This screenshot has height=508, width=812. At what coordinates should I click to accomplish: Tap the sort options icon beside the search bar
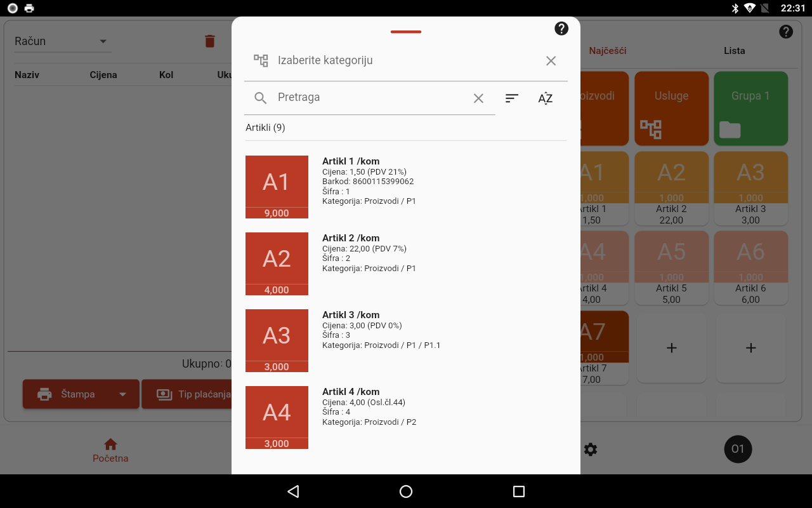(511, 98)
